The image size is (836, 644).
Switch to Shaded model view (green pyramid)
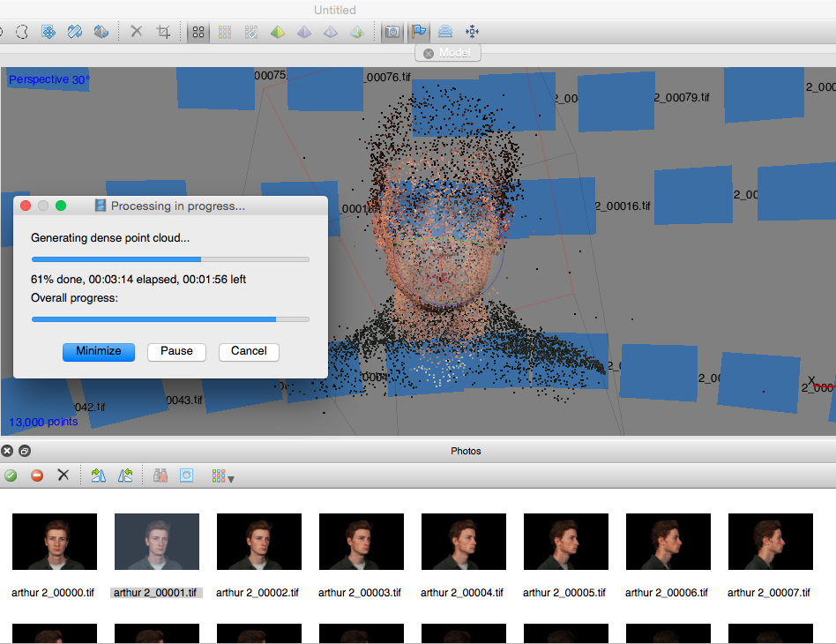[278, 32]
